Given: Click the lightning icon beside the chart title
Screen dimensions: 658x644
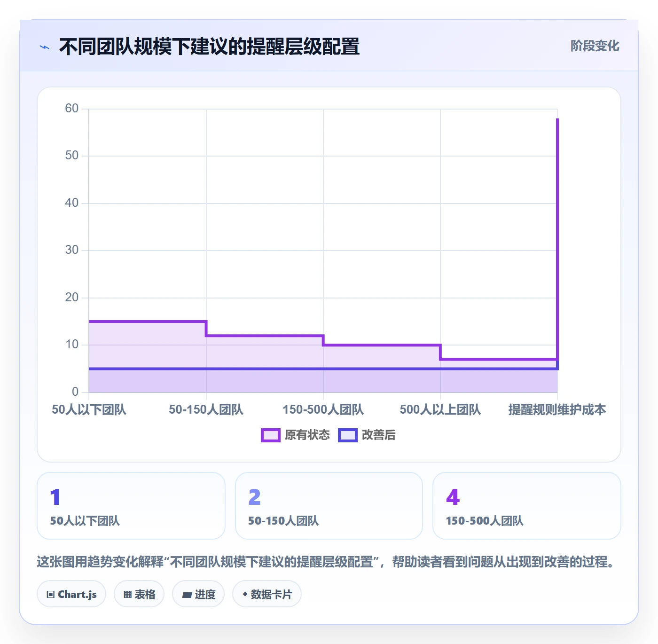Looking at the screenshot, I should point(45,47).
